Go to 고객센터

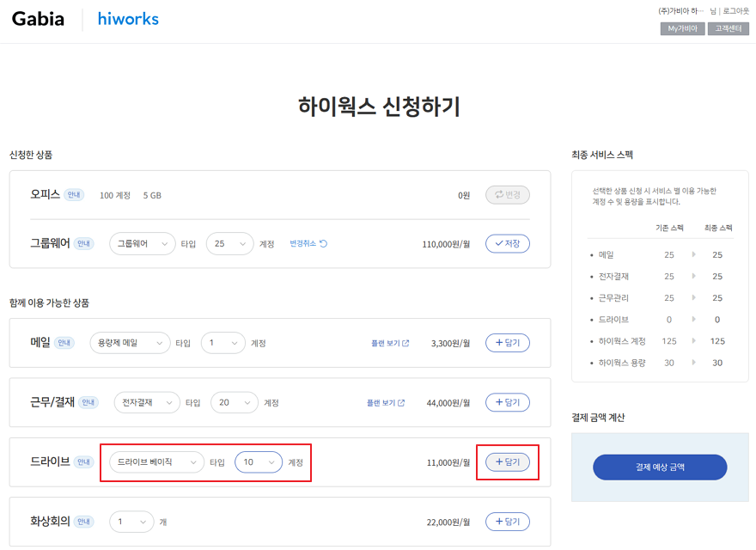(x=728, y=29)
